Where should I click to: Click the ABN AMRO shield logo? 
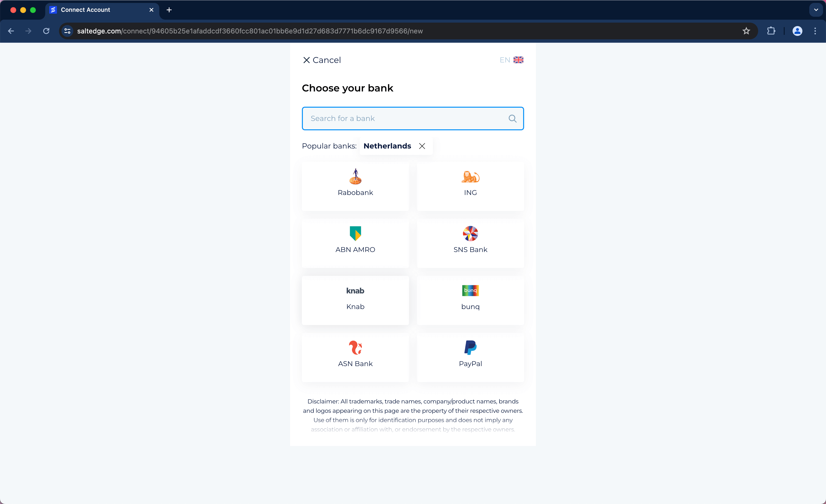(x=355, y=234)
